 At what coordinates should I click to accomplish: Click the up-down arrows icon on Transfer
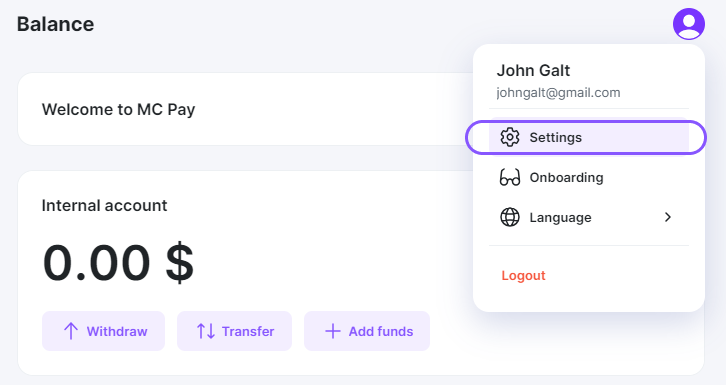pyautogui.click(x=206, y=331)
